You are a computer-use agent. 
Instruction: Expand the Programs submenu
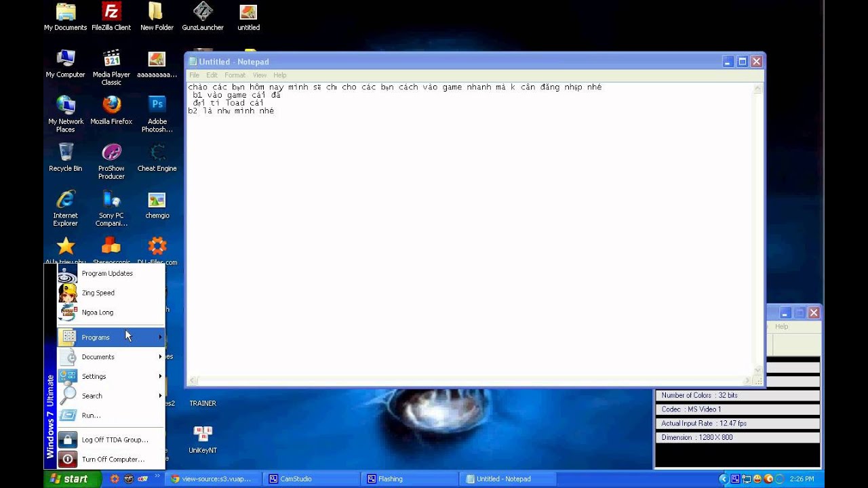[111, 337]
